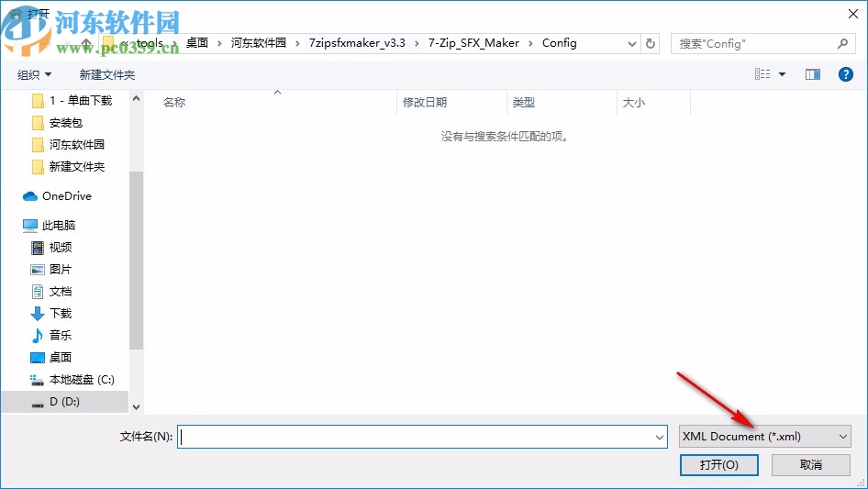Image resolution: width=868 pixels, height=489 pixels.
Task: Open 桌面 in sidebar under 此电脑
Action: point(51,357)
